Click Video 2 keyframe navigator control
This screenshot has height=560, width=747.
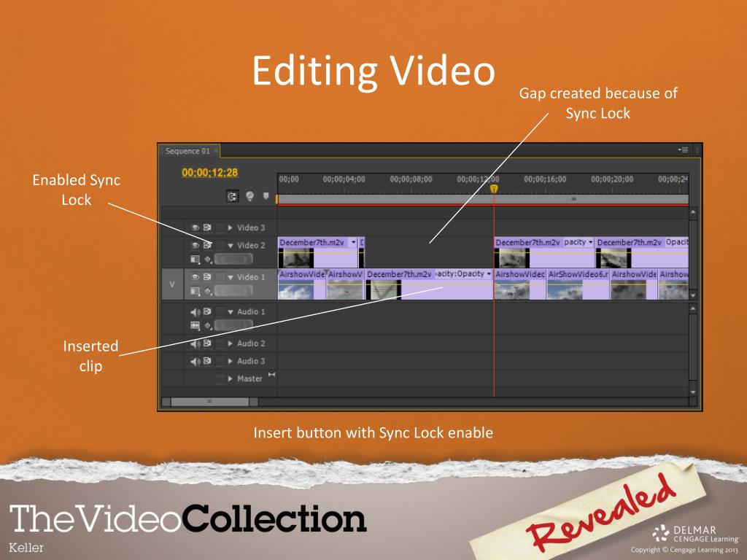coord(233,259)
